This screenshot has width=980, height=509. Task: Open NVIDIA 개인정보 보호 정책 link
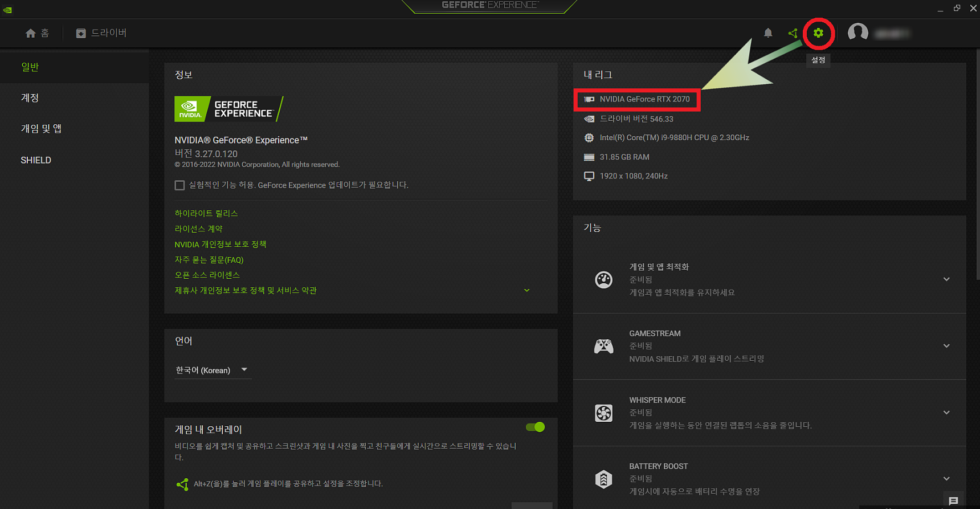pos(220,244)
